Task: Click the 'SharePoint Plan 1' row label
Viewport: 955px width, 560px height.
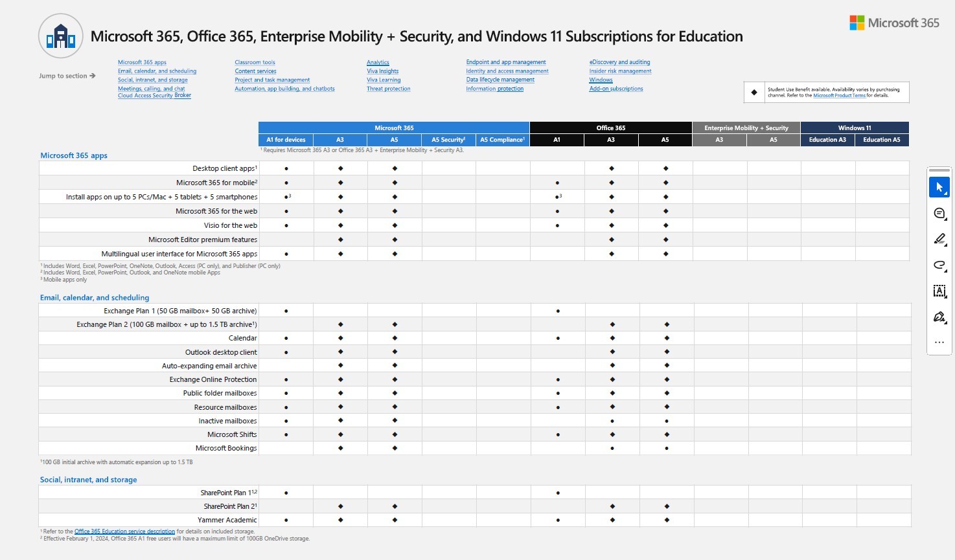Action: 229,493
